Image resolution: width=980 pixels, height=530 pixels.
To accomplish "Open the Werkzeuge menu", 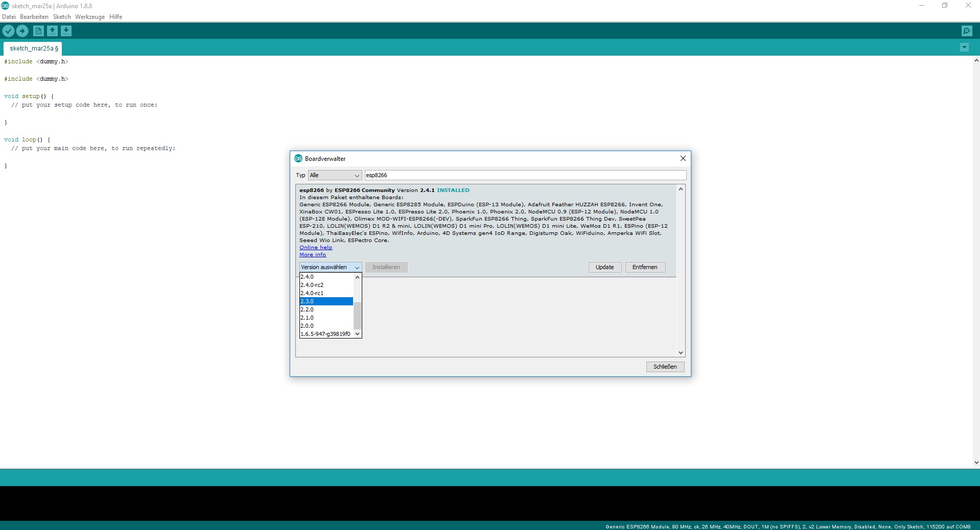I will pos(90,17).
